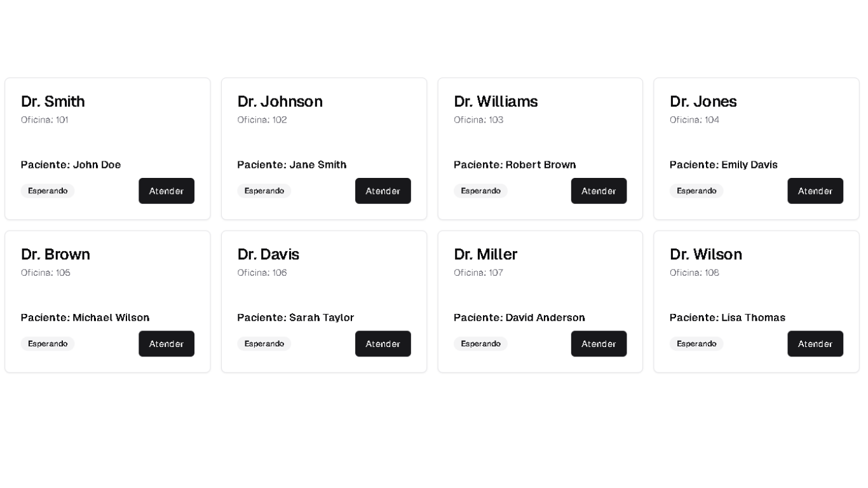Click Atender for Dr. Johnson
The image size is (868, 488).
(x=383, y=191)
